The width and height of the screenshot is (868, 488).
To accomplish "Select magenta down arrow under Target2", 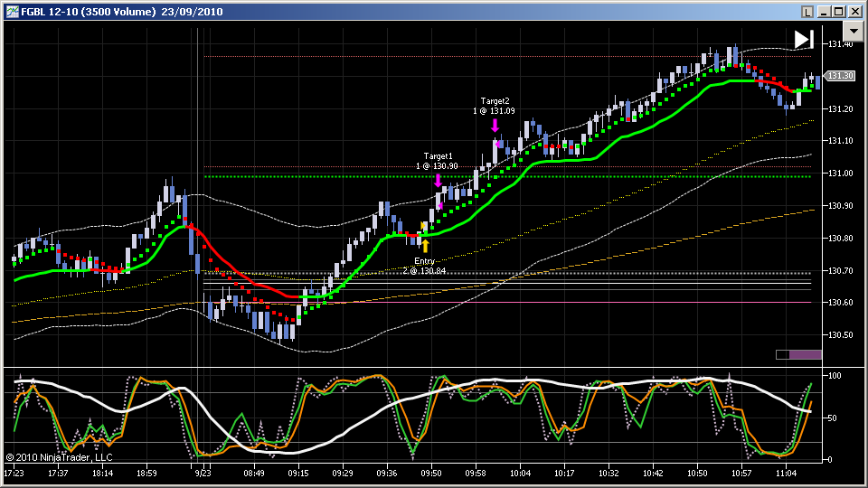I will pos(495,125).
